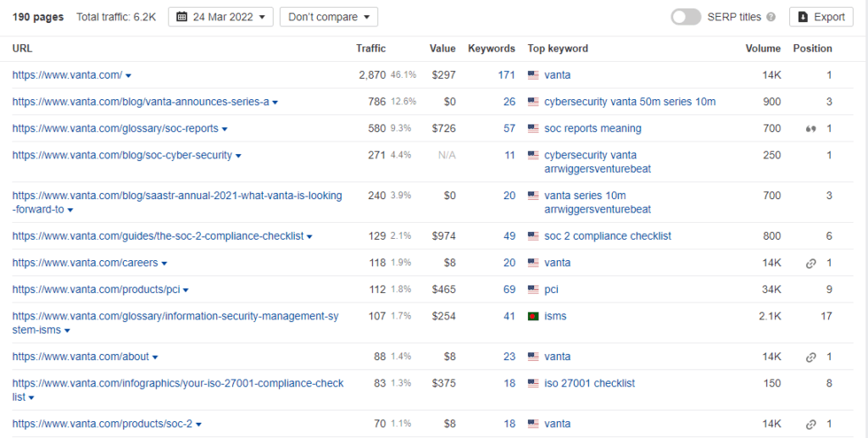Click the $974 value for compliance checklist
The width and height of the screenshot is (868, 438).
pyautogui.click(x=444, y=236)
